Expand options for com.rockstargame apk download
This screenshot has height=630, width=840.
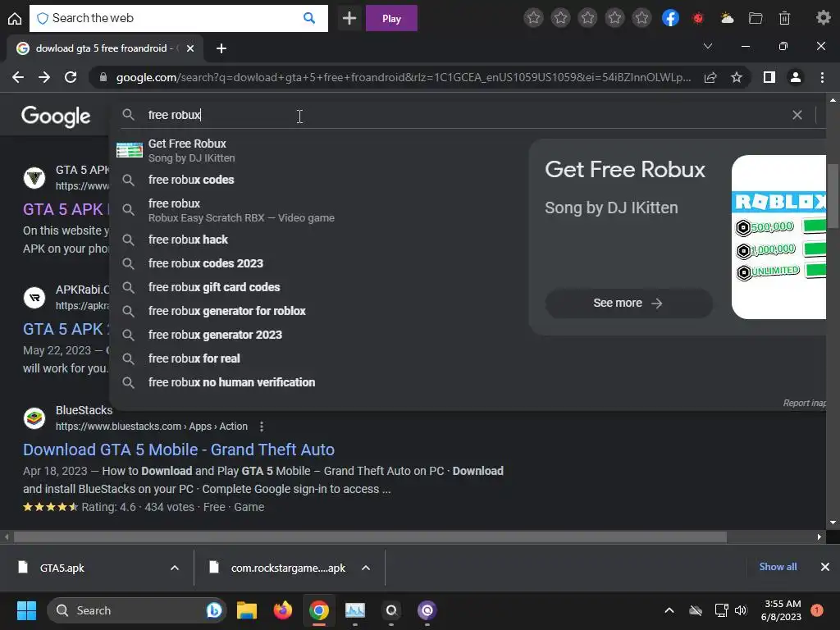[x=366, y=568]
